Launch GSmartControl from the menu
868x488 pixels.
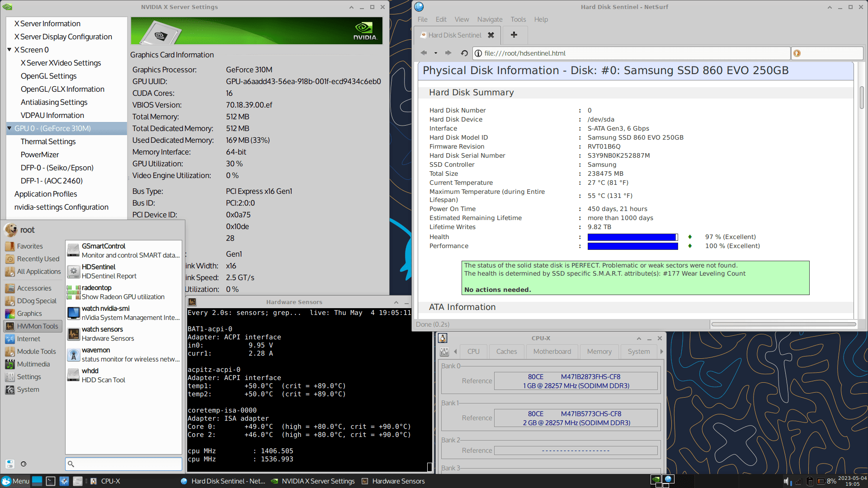pyautogui.click(x=123, y=251)
